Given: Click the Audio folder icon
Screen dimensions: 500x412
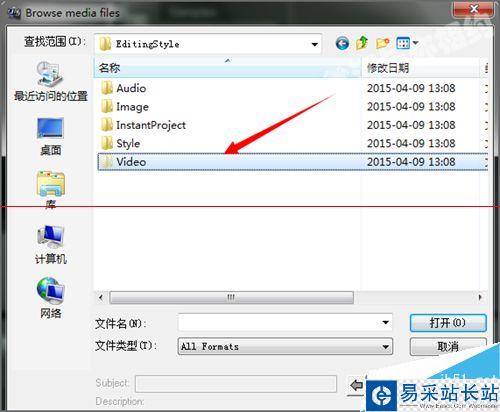Looking at the screenshot, I should (107, 88).
